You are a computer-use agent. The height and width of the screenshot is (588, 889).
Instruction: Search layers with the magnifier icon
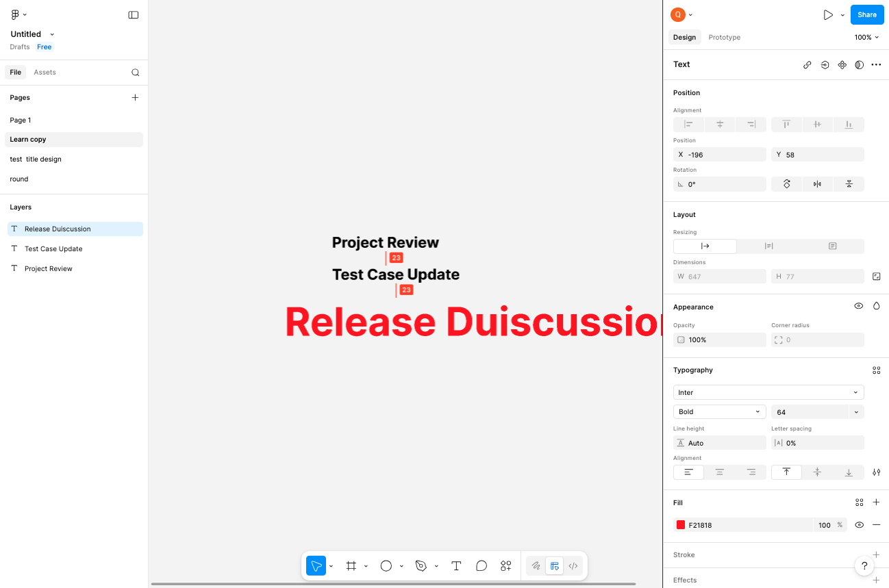pos(136,73)
